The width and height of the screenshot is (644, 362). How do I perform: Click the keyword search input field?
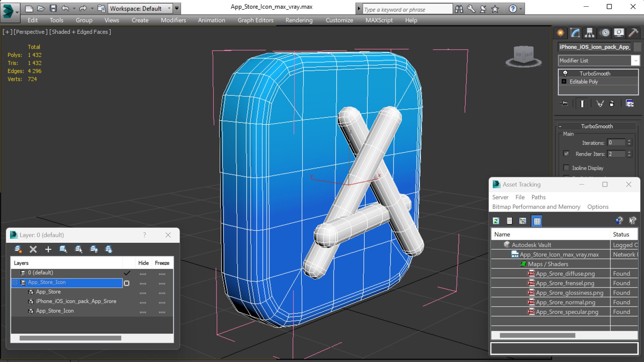point(407,9)
